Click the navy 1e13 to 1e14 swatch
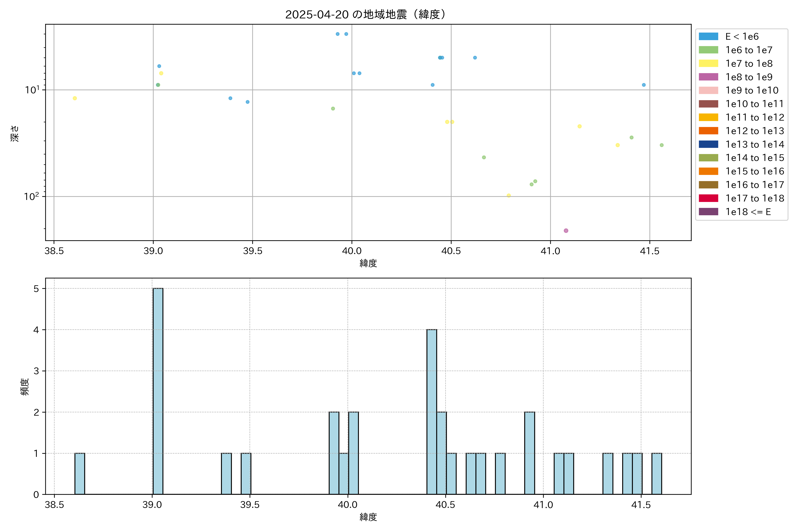This screenshot has width=798, height=532. [x=708, y=144]
